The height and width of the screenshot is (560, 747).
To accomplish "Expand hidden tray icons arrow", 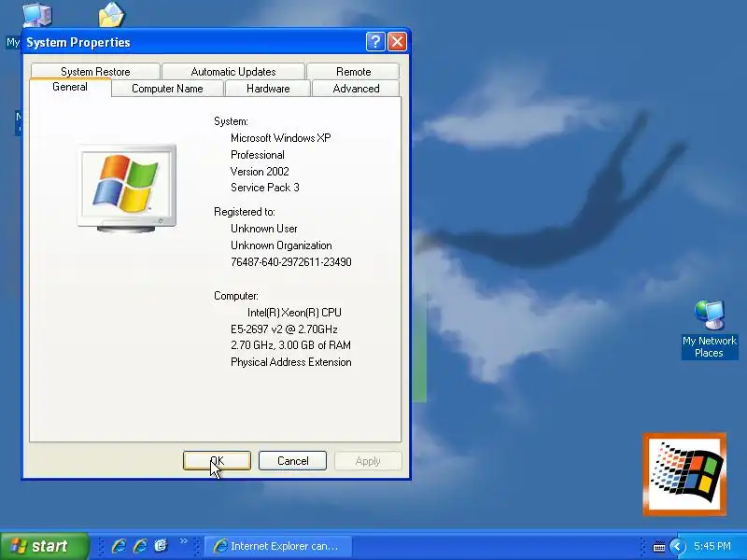I will pyautogui.click(x=677, y=546).
